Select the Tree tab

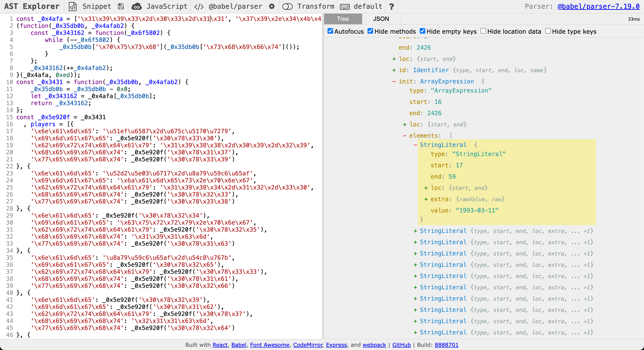click(342, 19)
